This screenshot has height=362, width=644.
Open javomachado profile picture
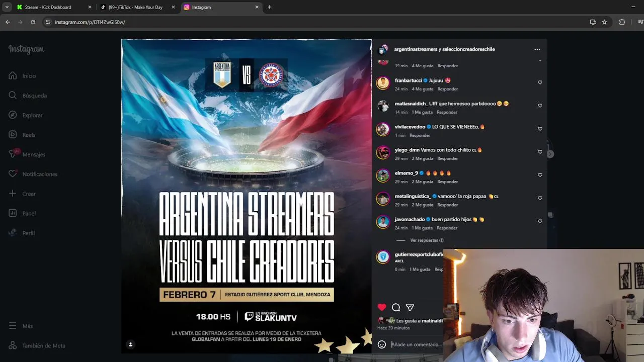coord(383,222)
